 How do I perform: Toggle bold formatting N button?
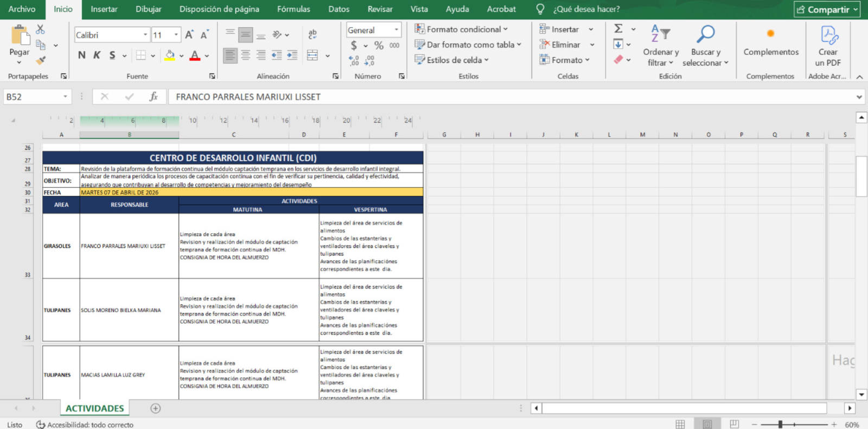tap(81, 55)
